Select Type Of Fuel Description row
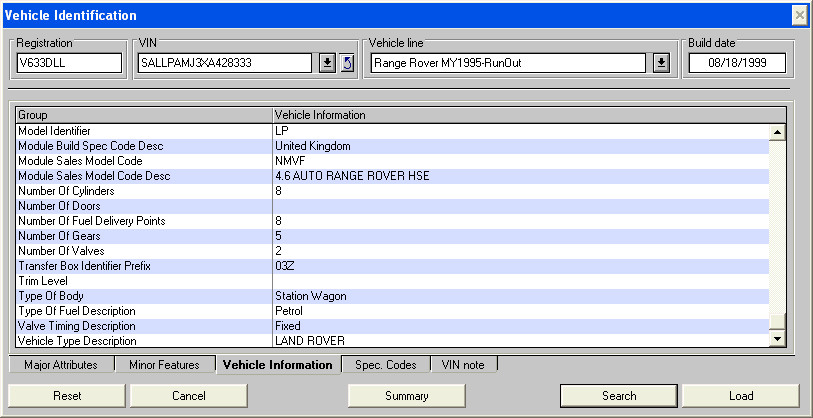 393,312
